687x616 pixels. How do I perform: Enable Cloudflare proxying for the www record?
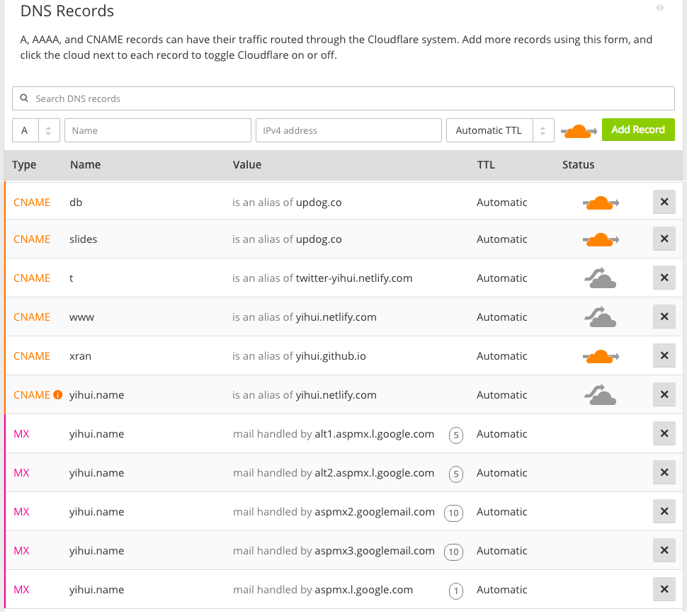[600, 317]
